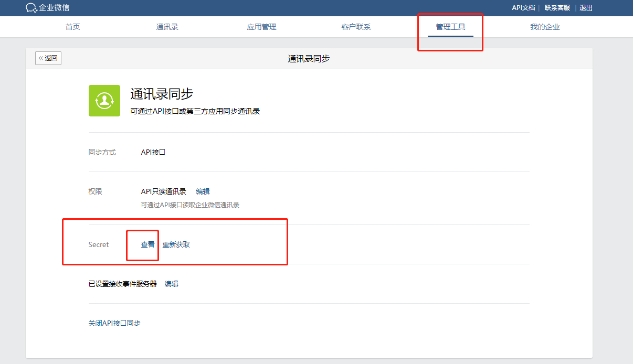Click the 同步方式 label

coord(102,152)
